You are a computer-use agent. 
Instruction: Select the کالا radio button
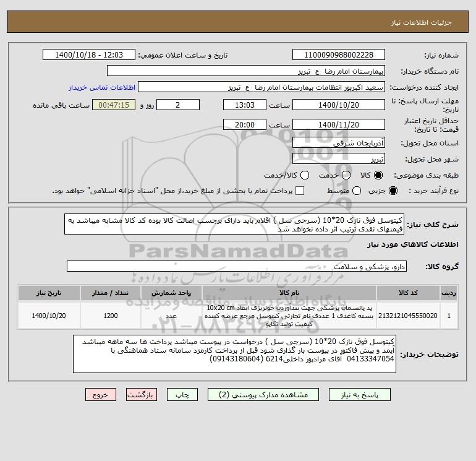(x=378, y=175)
